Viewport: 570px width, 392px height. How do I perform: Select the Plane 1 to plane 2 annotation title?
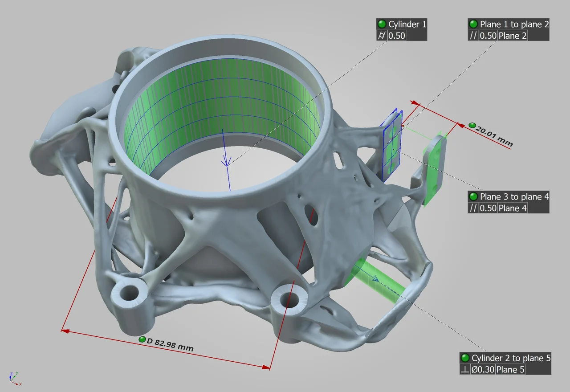click(x=514, y=24)
